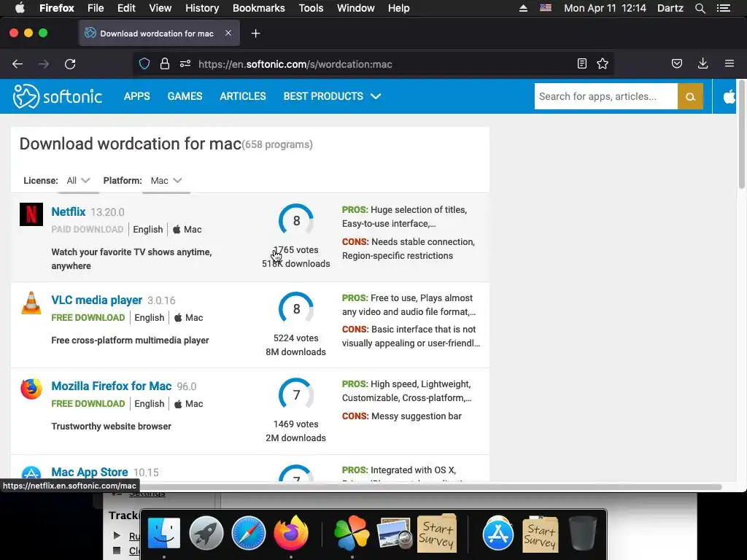Viewport: 747px width, 560px height.
Task: Click the Netflix app icon
Action: pos(31,214)
